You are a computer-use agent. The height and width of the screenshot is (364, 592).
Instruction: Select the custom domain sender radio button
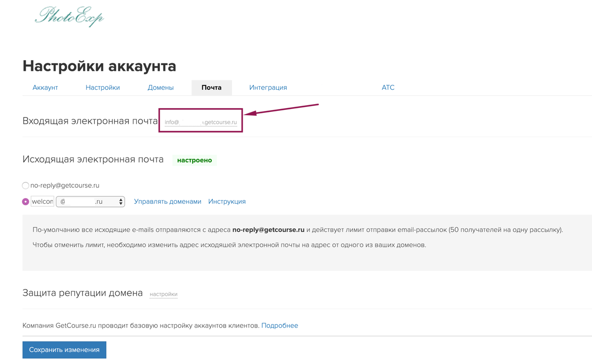tap(25, 202)
